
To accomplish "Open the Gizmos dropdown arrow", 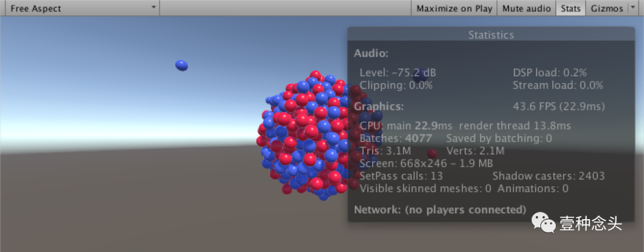I will [633, 8].
